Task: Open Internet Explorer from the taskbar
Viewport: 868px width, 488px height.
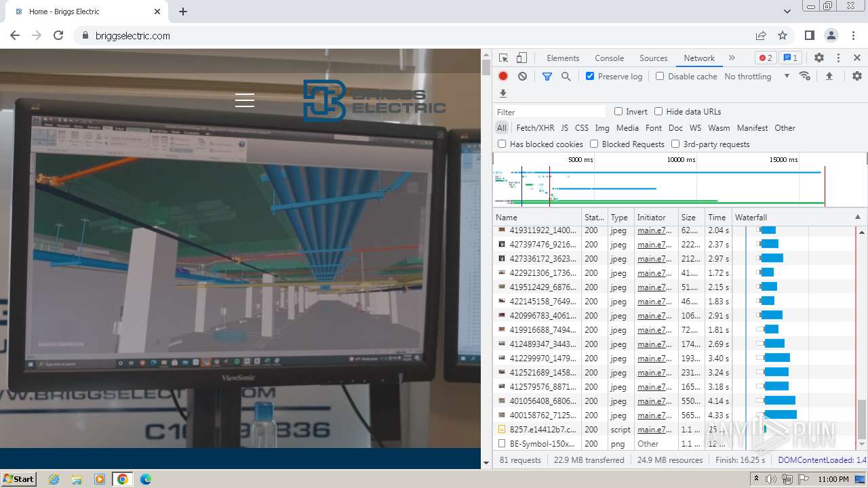Action: pyautogui.click(x=54, y=479)
